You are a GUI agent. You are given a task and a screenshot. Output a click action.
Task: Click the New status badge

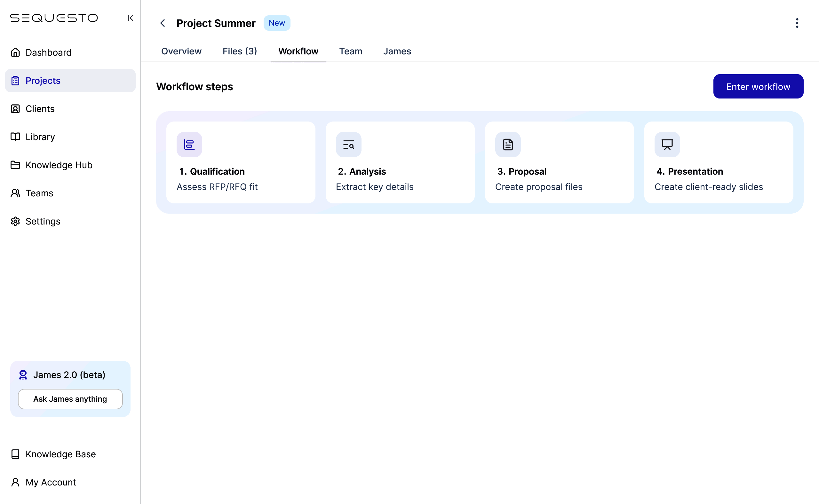click(x=276, y=23)
